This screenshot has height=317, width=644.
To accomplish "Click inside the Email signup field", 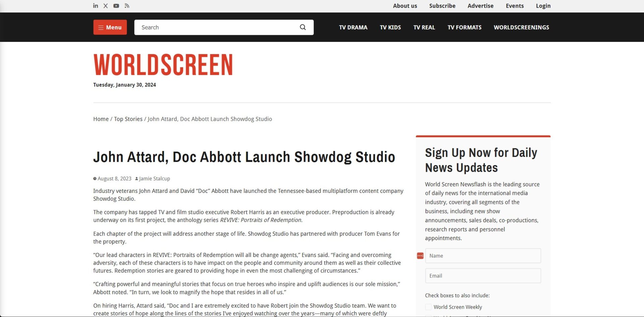I will click(483, 275).
